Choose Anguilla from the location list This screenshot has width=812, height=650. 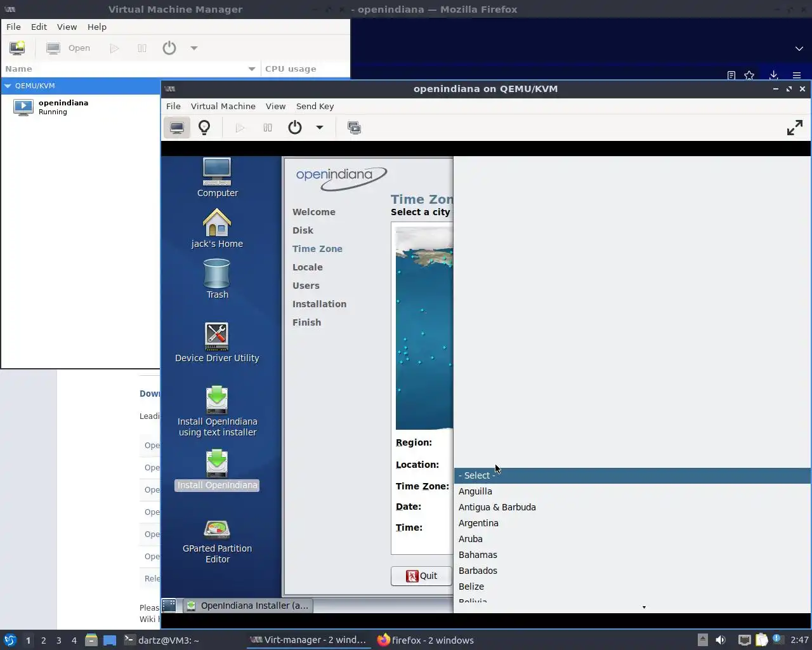[x=632, y=491]
